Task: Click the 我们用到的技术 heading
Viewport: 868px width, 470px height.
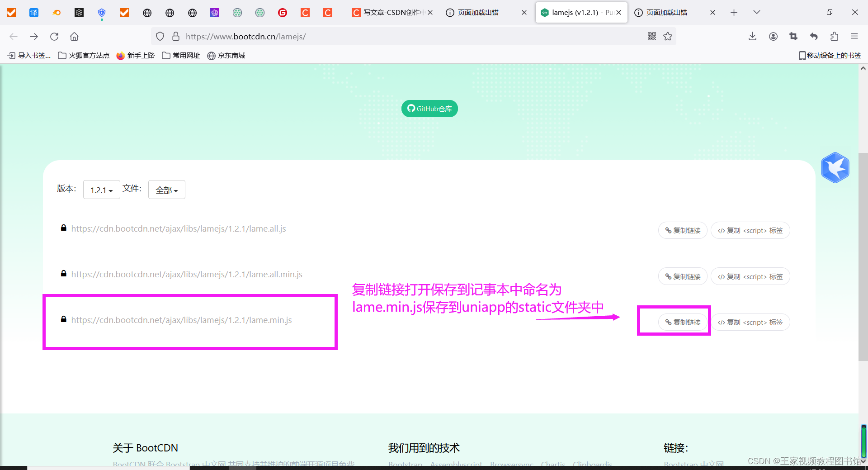Action: click(x=424, y=448)
